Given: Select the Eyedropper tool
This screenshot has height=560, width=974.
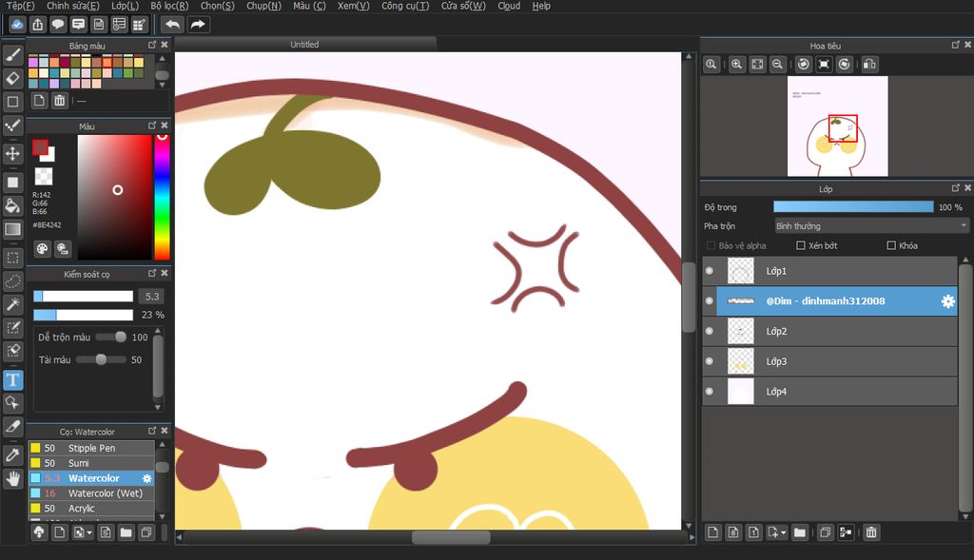Looking at the screenshot, I should tap(13, 455).
